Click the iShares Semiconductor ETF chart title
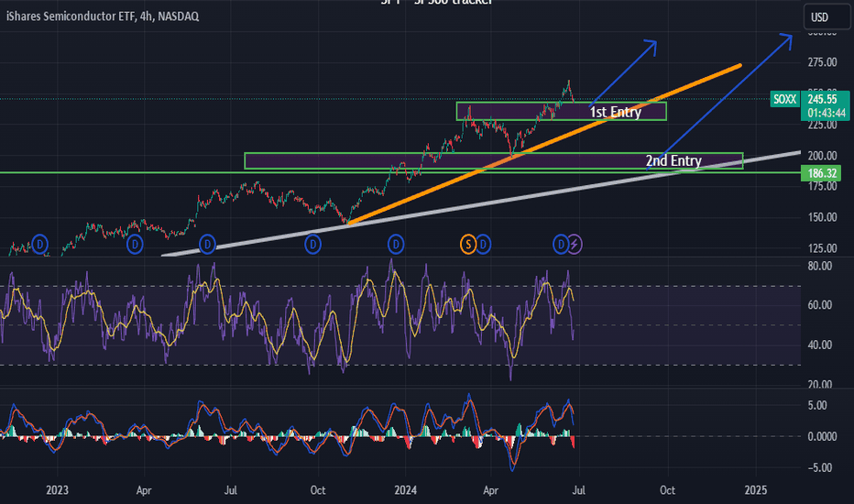 coord(103,16)
